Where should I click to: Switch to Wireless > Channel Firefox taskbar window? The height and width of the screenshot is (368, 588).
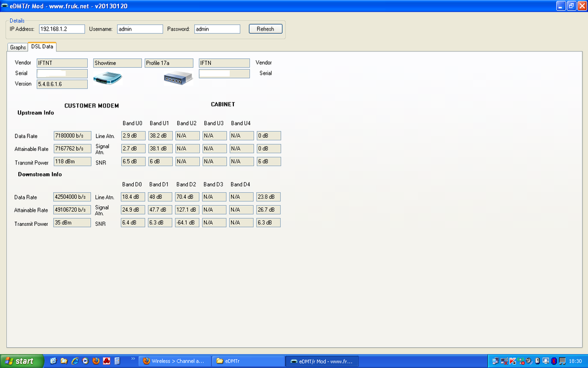[x=174, y=362]
